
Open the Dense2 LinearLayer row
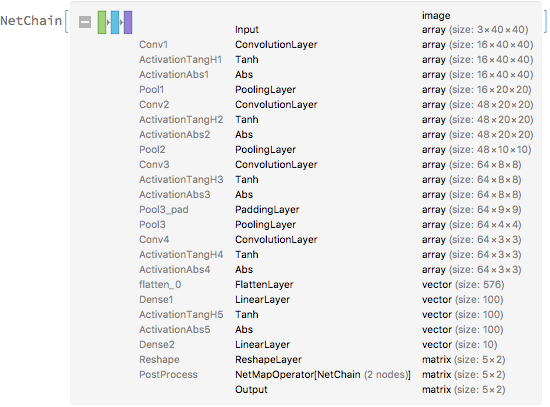point(336,345)
